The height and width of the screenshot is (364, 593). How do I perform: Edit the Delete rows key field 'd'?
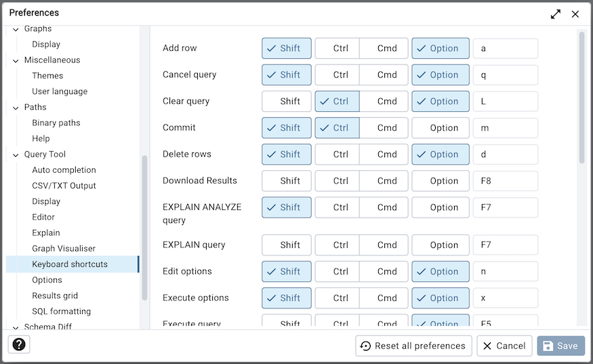tap(506, 155)
